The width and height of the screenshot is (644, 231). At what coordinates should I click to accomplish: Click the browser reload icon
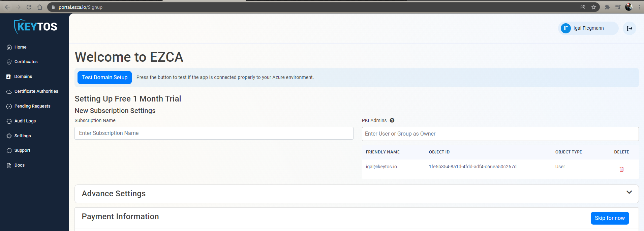[29, 7]
